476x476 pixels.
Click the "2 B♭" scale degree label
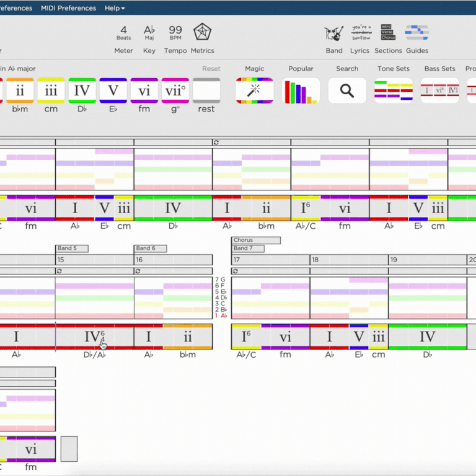(x=221, y=310)
